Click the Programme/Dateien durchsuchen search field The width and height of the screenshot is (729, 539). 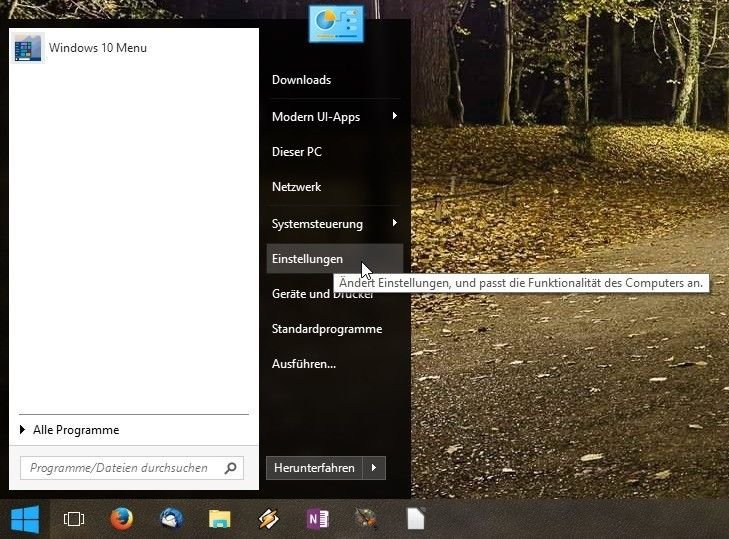(132, 468)
